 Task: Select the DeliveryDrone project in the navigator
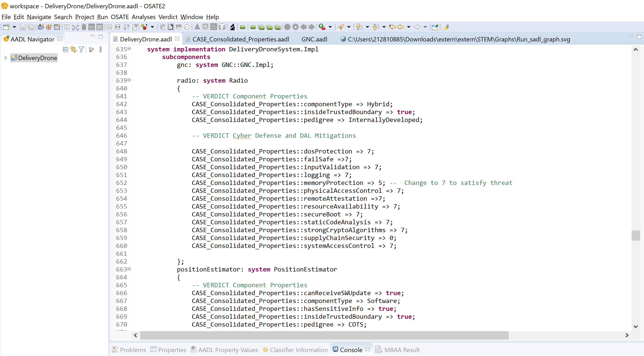click(34, 58)
